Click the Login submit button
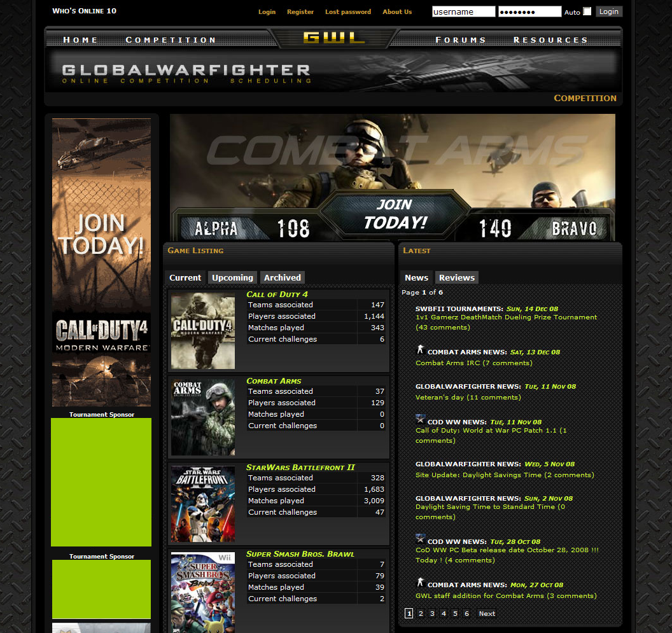The height and width of the screenshot is (633, 672). [609, 11]
